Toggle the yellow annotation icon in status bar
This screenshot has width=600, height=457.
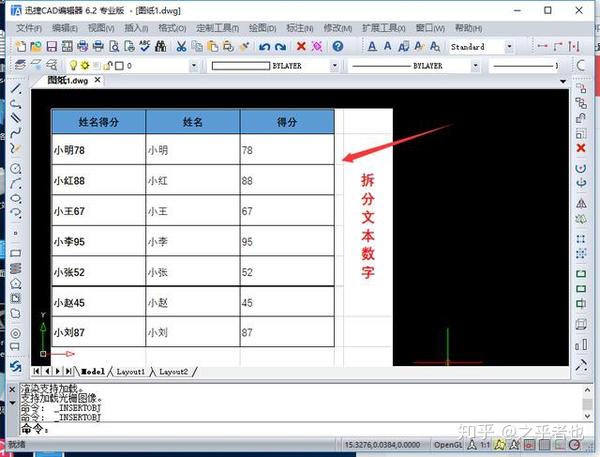coord(499,444)
